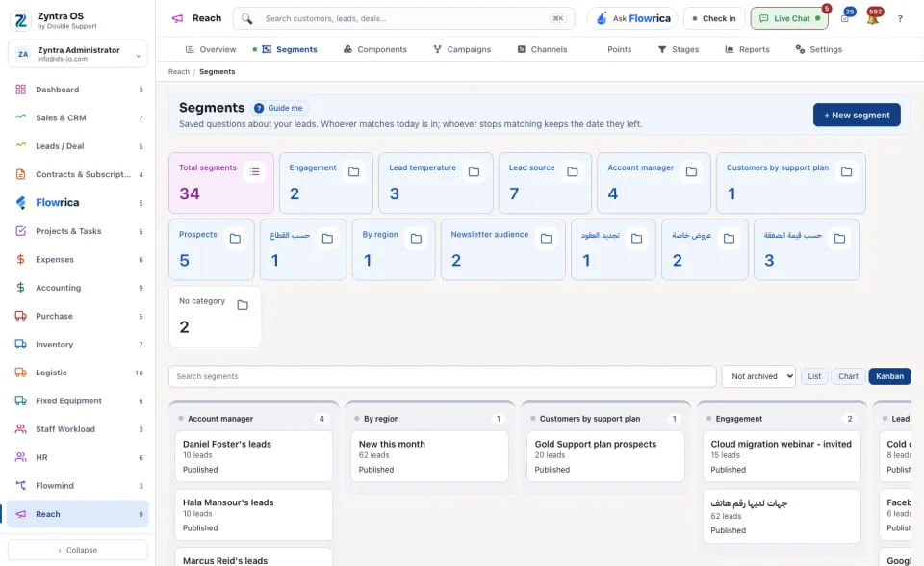Screen dimensions: 924x566
Task: Open the Overview tab
Action: 211,49
